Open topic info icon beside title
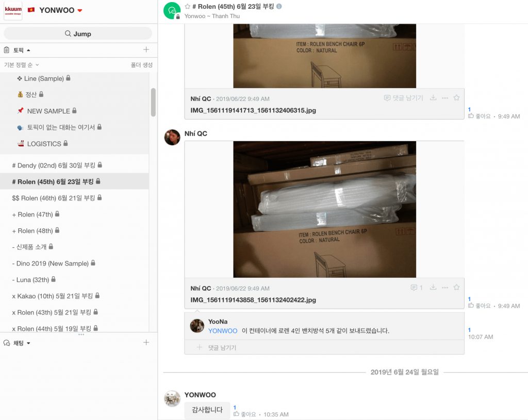The height and width of the screenshot is (420, 528). coord(279,6)
